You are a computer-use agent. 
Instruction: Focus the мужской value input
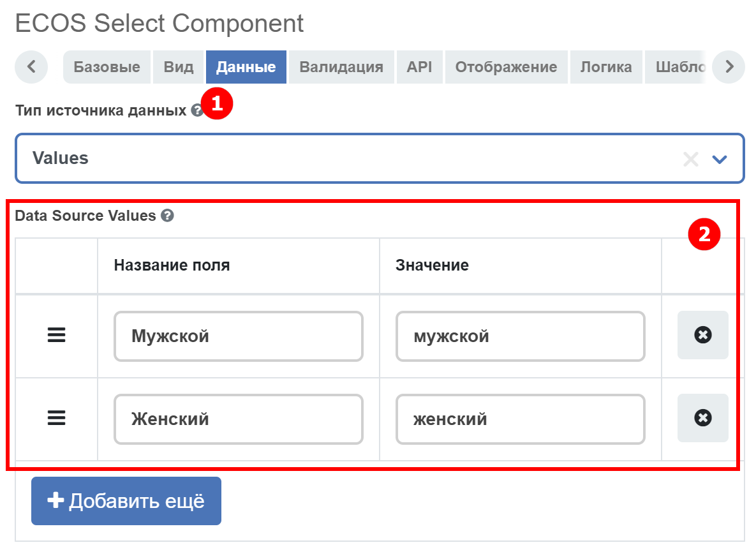[520, 336]
